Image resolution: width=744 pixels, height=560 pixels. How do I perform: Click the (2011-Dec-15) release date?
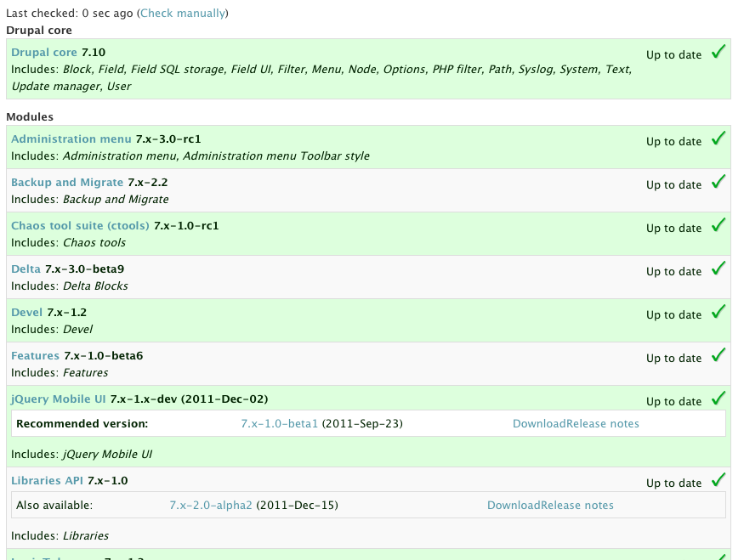[x=298, y=506]
